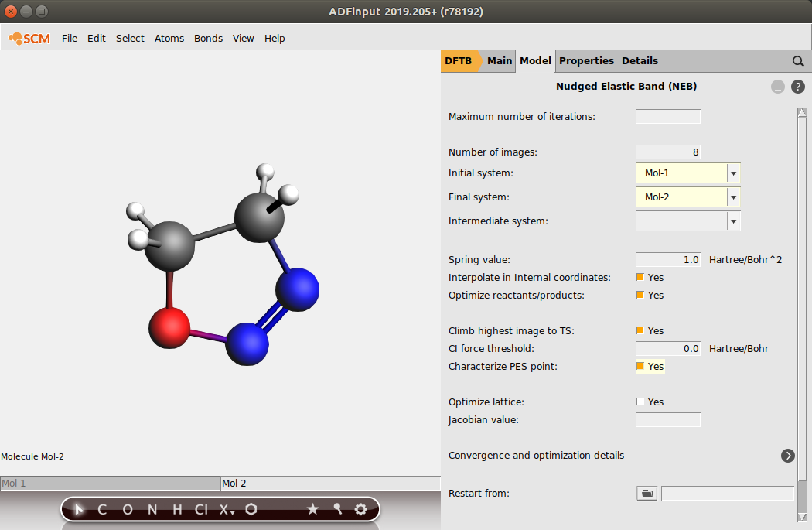The width and height of the screenshot is (812, 530).
Task: Open Convergence and optimization details arrow
Action: pos(788,456)
